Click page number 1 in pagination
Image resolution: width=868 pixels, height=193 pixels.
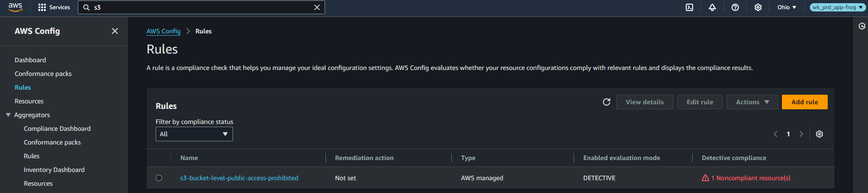coord(788,134)
